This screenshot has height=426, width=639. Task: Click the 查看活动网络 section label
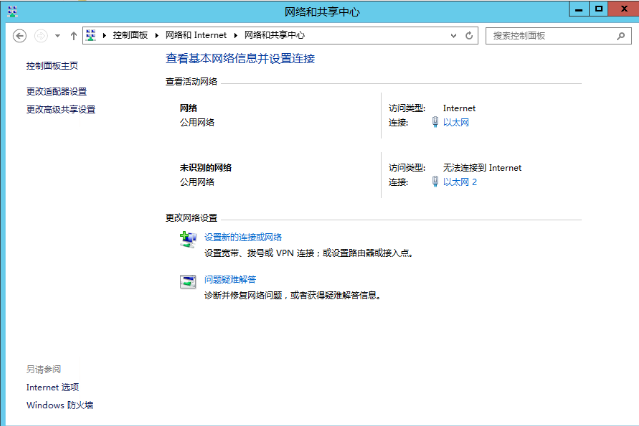point(191,82)
